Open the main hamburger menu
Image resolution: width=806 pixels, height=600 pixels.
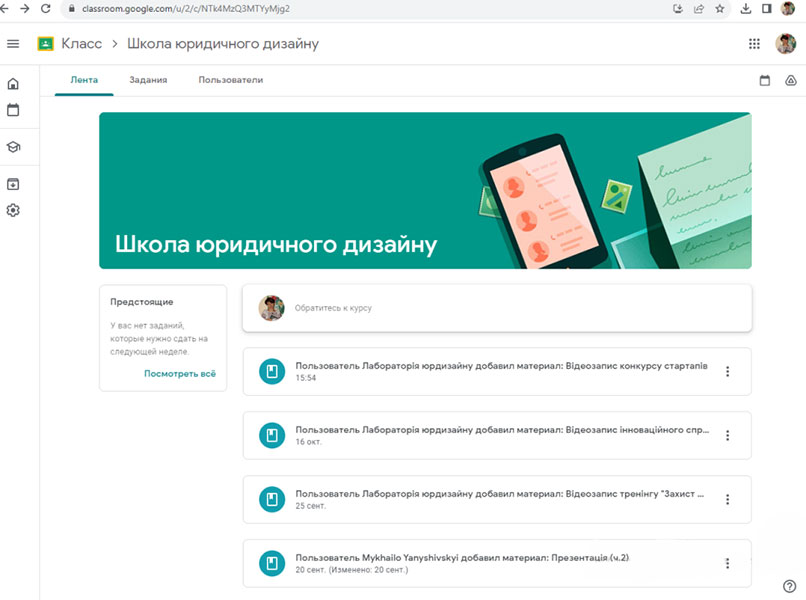tap(13, 44)
